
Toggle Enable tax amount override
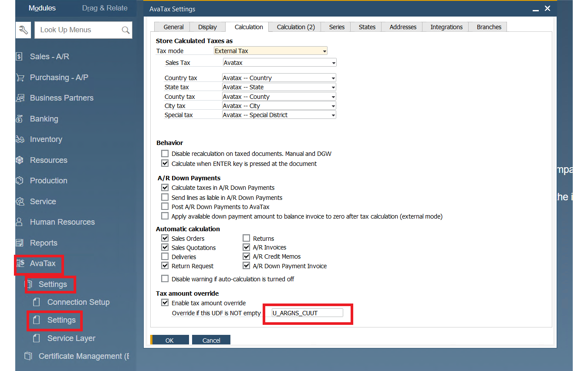pos(165,303)
